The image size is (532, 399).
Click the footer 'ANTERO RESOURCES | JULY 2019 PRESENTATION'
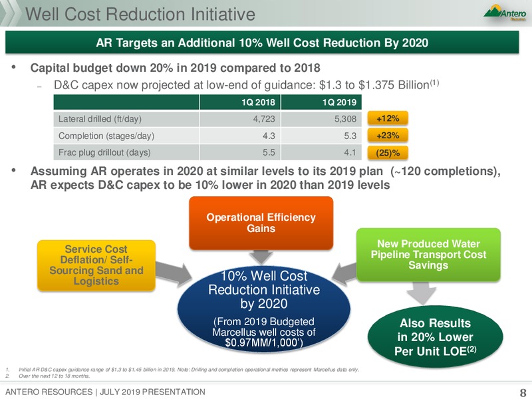(105, 392)
